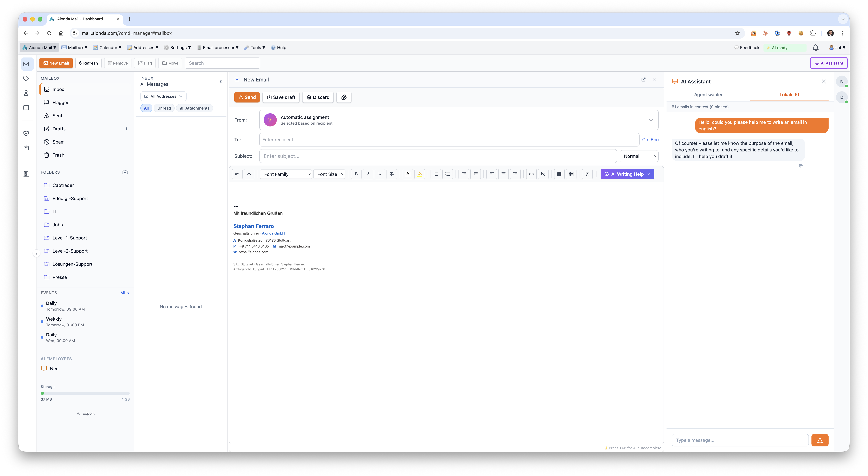The width and height of the screenshot is (868, 476).
Task: Open the calendar icon in the sidebar
Action: 26,107
